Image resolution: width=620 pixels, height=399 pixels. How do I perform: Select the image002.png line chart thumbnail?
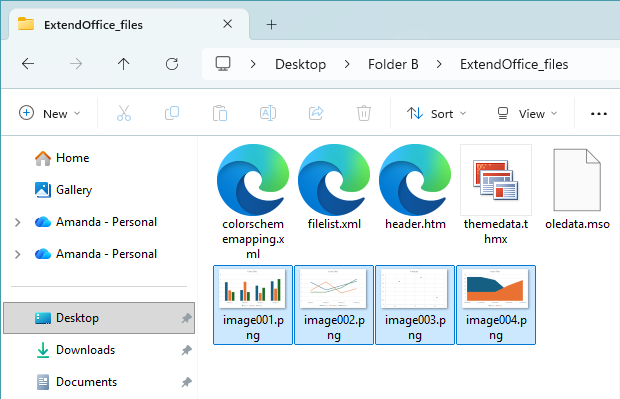(333, 289)
